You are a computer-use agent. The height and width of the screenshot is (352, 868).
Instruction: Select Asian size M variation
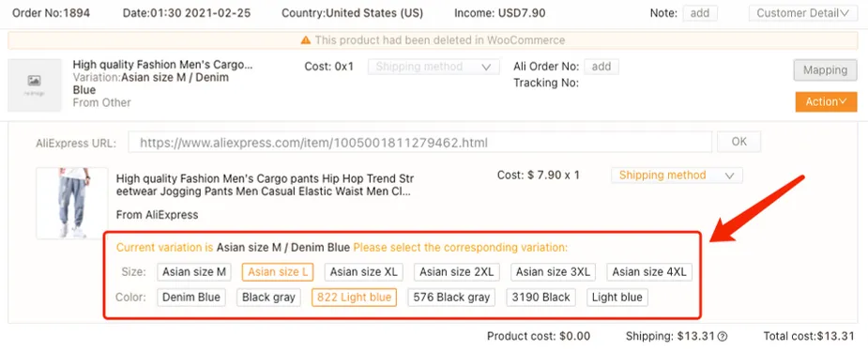tap(193, 272)
